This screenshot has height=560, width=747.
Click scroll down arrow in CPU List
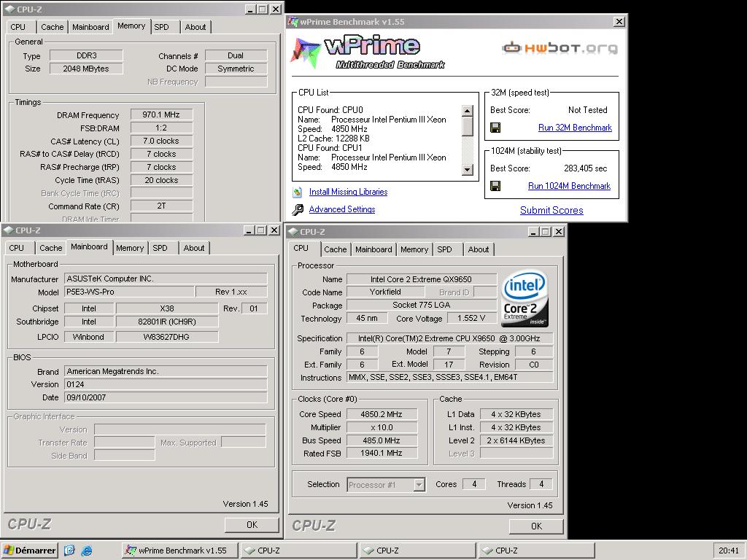pyautogui.click(x=468, y=169)
